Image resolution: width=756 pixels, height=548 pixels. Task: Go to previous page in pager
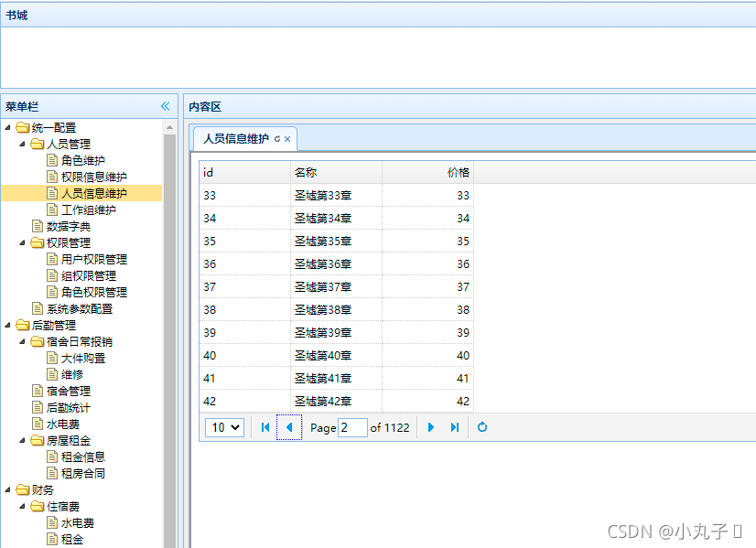pyautogui.click(x=289, y=427)
